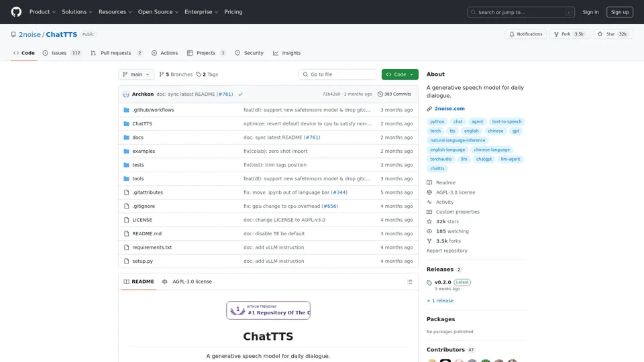Expand the Product menu

[x=42, y=12]
